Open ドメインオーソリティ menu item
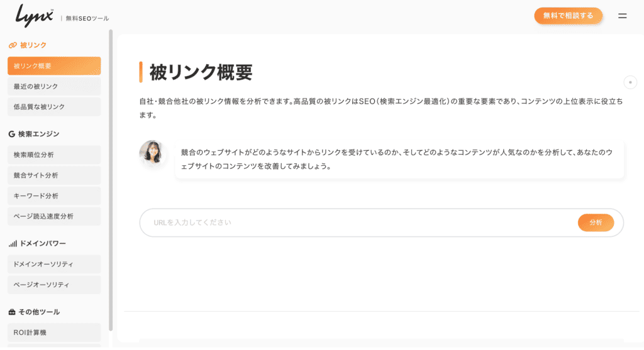The image size is (644, 350). tap(54, 265)
